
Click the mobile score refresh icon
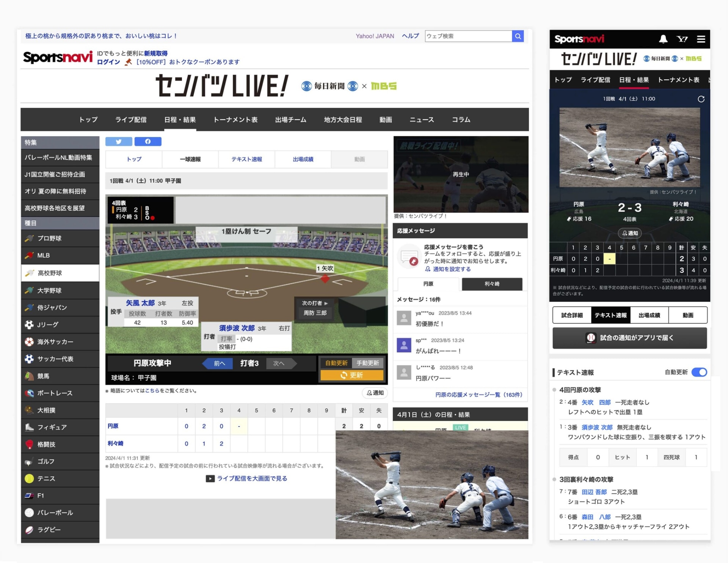click(x=701, y=99)
